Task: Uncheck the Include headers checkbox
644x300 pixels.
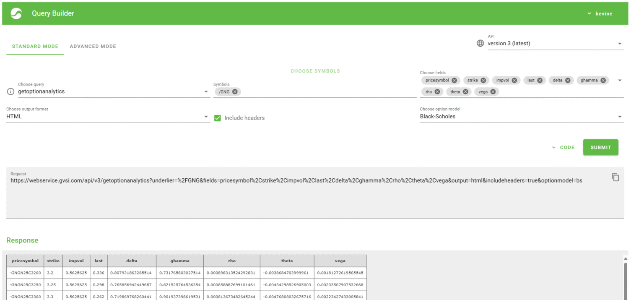Action: coord(218,118)
